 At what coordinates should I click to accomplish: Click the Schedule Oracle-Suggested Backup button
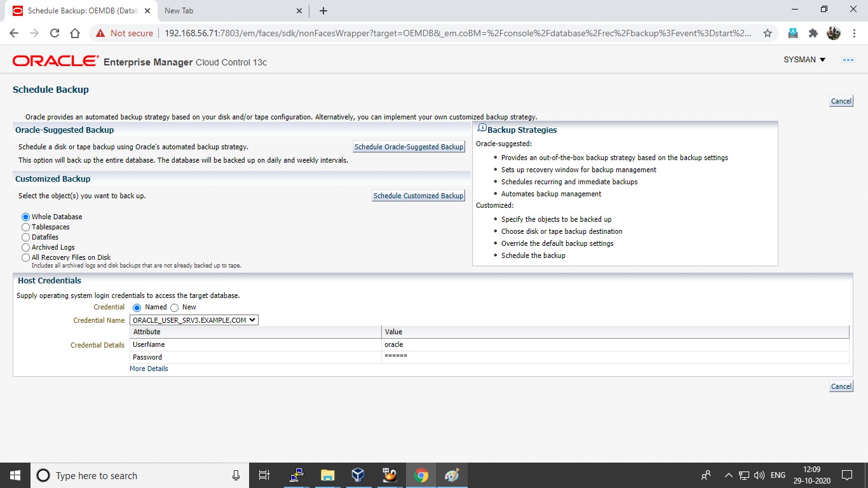(x=409, y=146)
